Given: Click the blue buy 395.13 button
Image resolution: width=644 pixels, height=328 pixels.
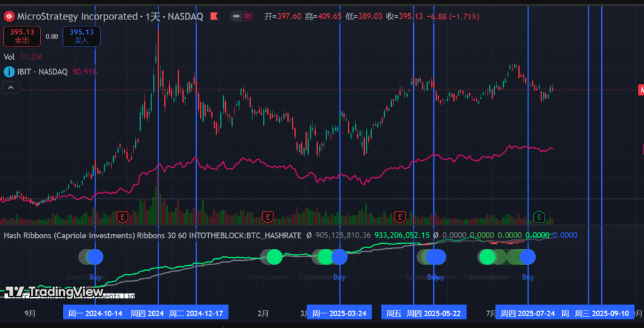Looking at the screenshot, I should pos(81,36).
